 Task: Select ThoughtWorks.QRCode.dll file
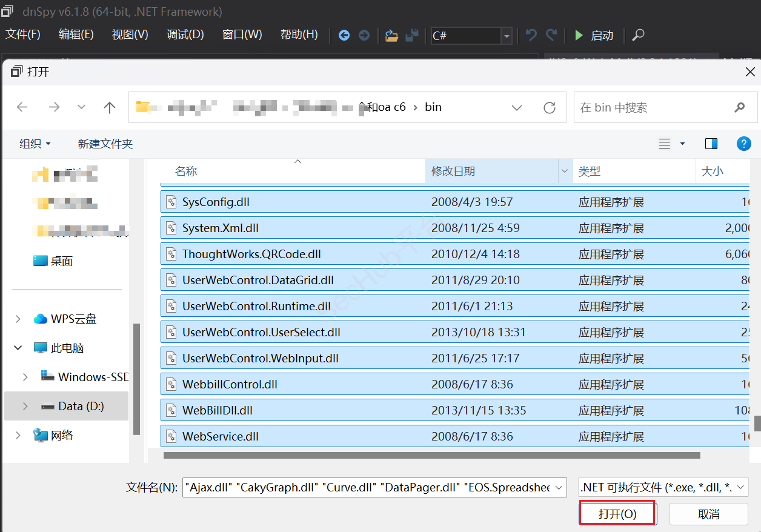[454, 254]
